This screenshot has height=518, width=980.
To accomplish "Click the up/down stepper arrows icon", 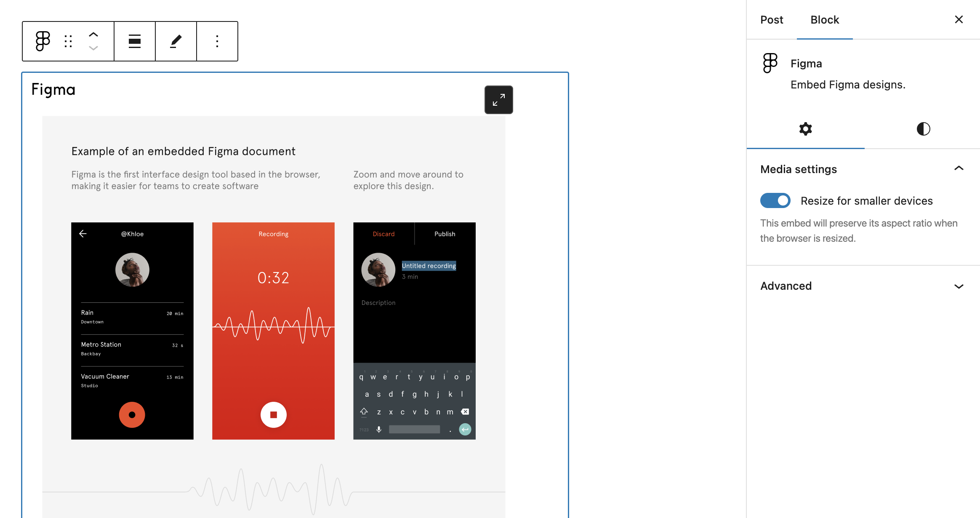I will point(93,41).
